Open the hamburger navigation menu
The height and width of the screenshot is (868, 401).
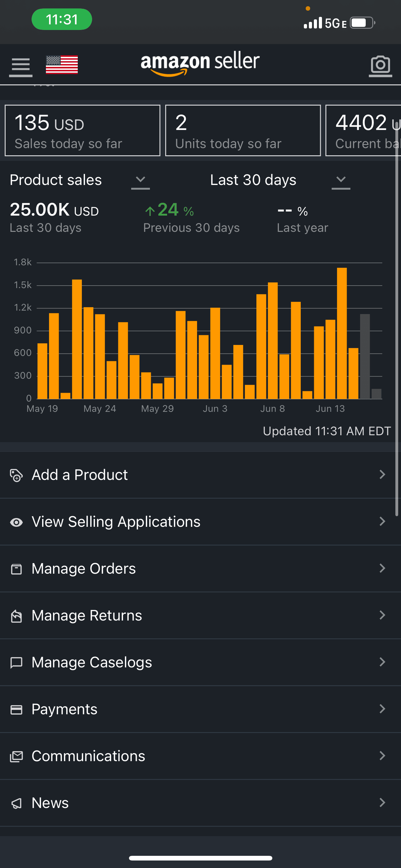[21, 65]
